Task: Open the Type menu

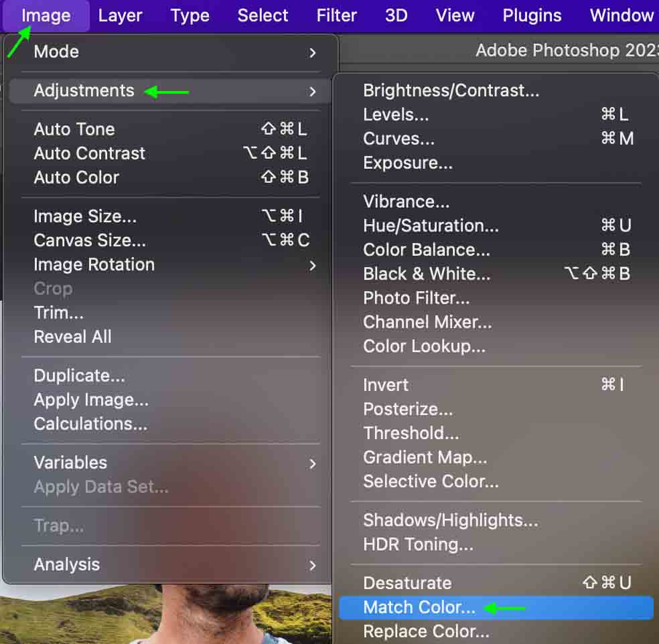Action: pos(190,15)
